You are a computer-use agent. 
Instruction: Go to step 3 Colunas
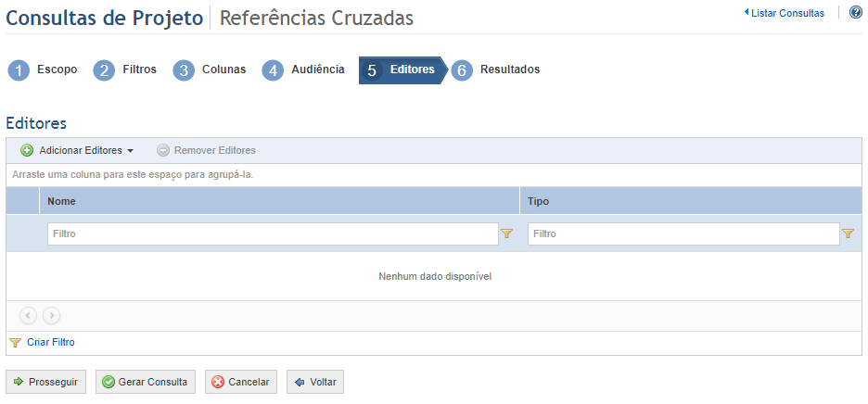(210, 70)
